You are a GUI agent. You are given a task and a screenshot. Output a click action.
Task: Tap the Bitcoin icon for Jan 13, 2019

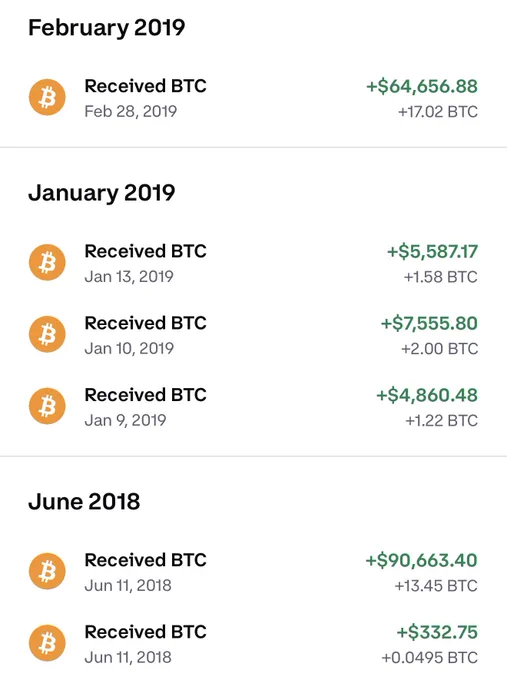point(47,262)
